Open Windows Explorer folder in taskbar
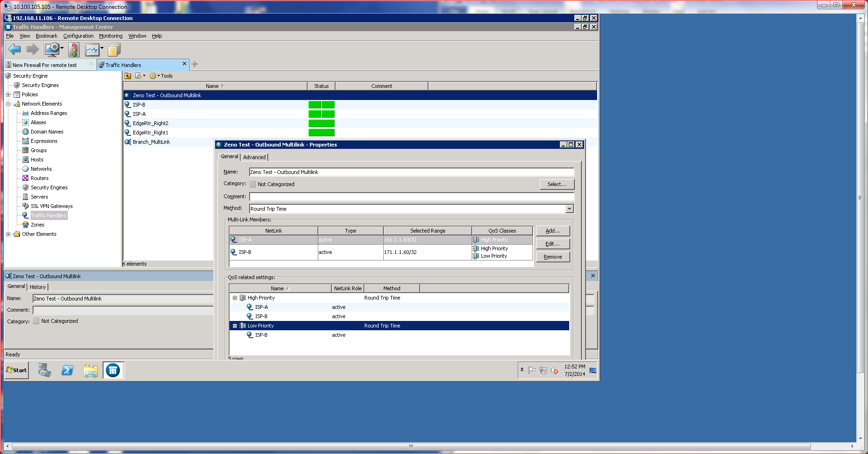Image resolution: width=868 pixels, height=454 pixels. [91, 370]
